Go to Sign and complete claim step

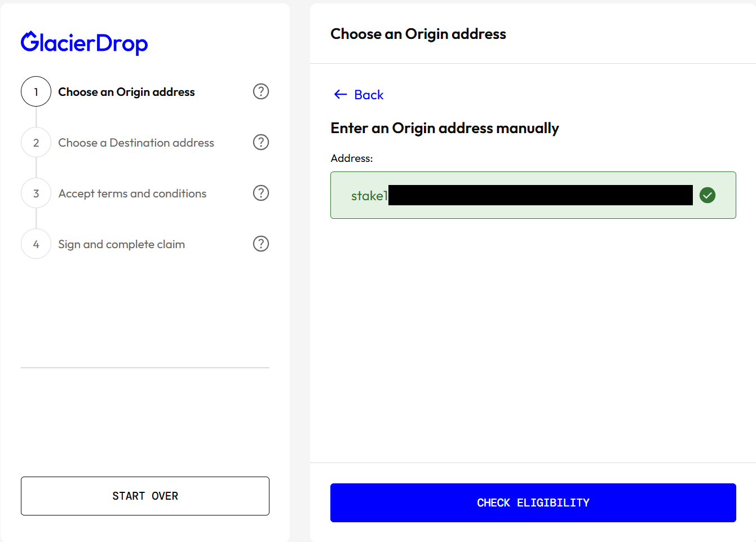pos(122,244)
